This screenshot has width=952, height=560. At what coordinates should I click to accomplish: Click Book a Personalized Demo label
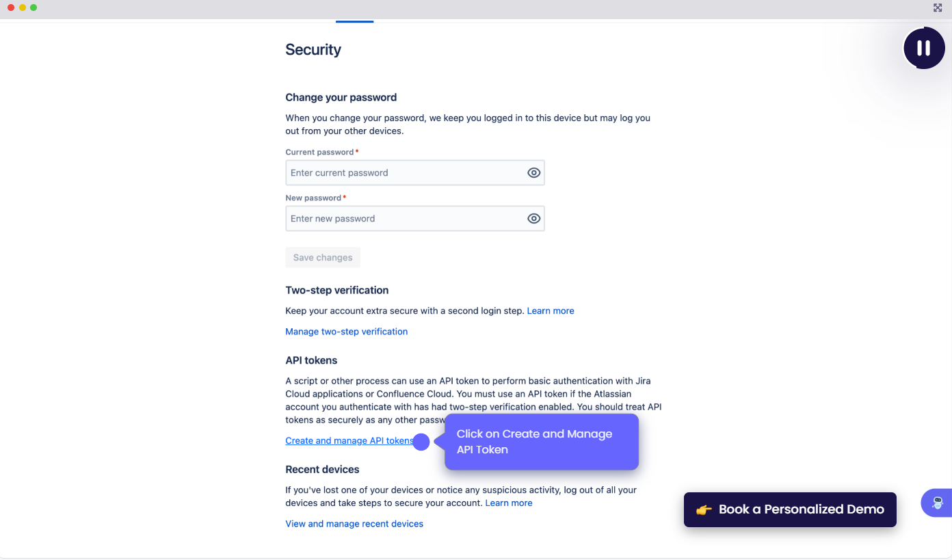[801, 509]
